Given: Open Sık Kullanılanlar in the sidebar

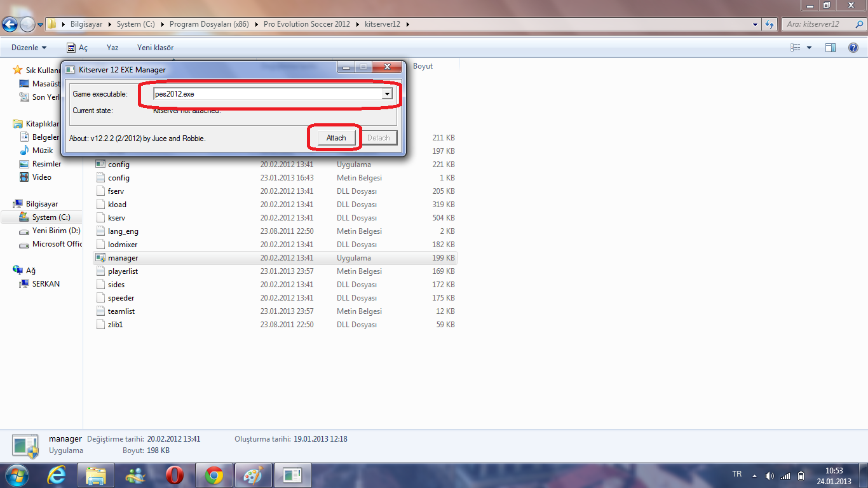Looking at the screenshot, I should [x=42, y=70].
